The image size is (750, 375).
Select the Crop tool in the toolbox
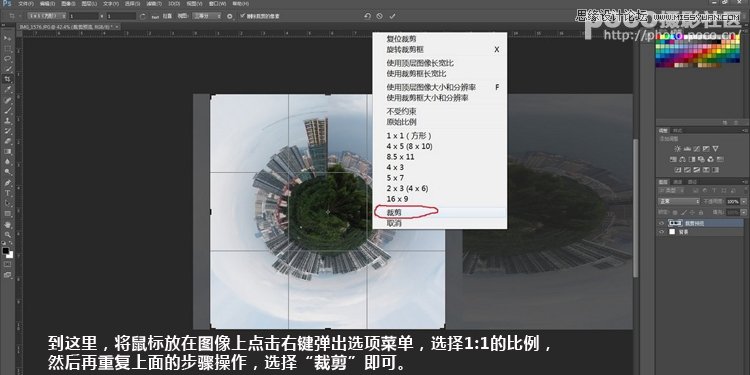click(8, 79)
